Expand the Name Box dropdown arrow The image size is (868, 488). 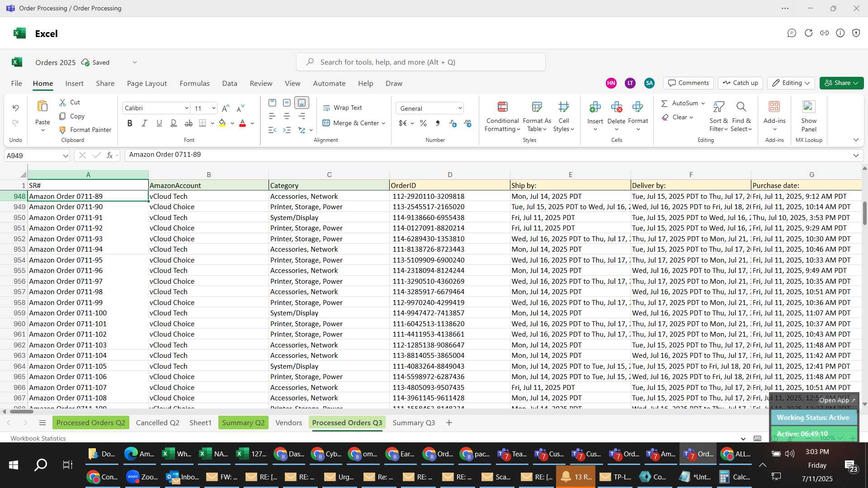66,156
